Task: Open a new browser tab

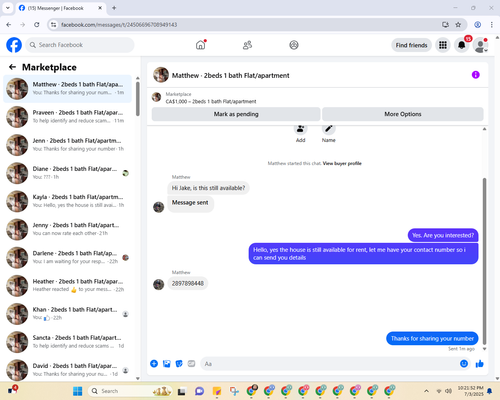Action: pyautogui.click(x=114, y=8)
